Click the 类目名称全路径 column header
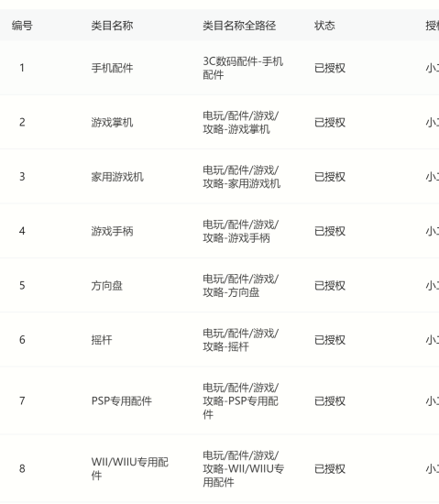The image size is (439, 504). (239, 26)
